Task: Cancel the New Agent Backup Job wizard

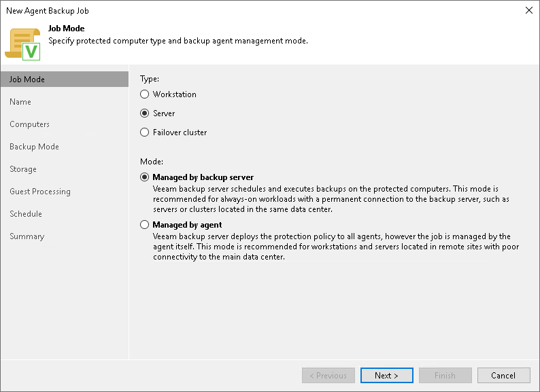Action: click(503, 376)
